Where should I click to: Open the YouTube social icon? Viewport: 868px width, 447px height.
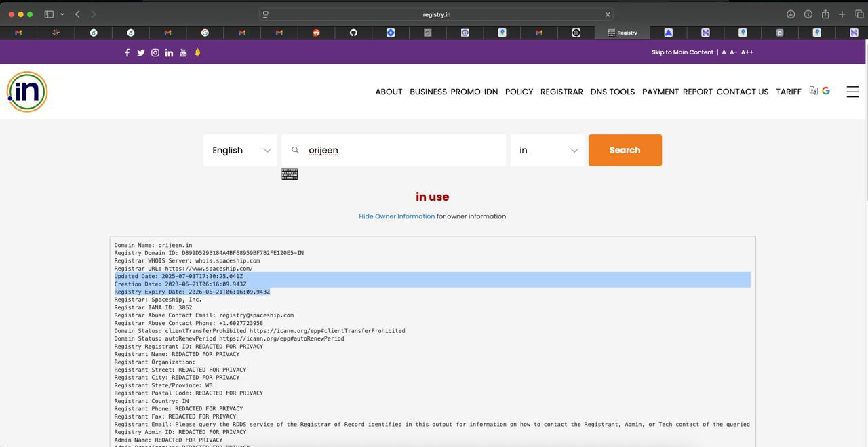[183, 52]
